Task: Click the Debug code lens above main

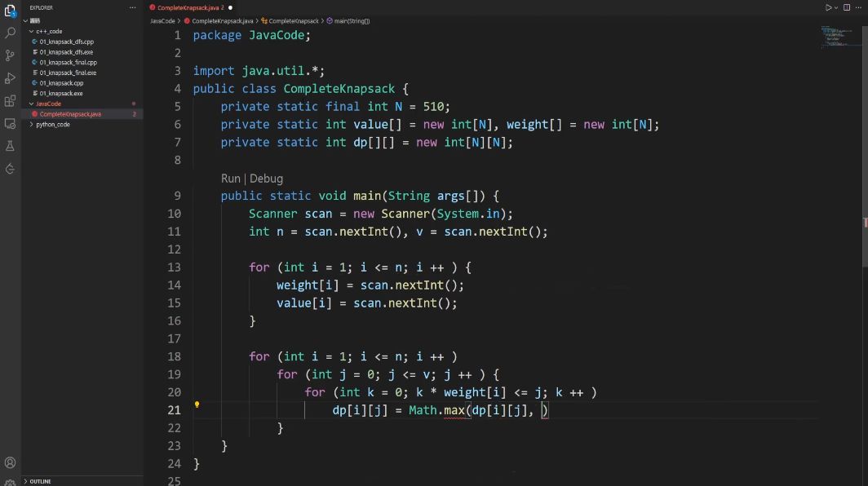Action: (266, 179)
